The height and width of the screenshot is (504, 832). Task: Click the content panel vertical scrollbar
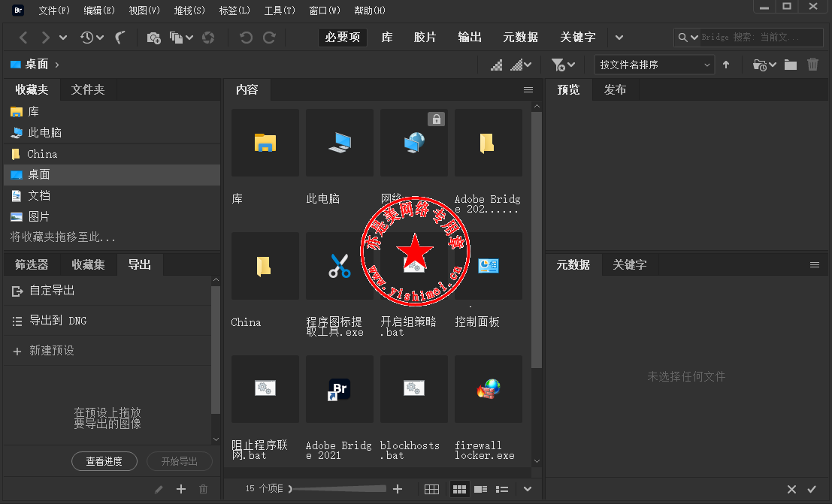537,240
